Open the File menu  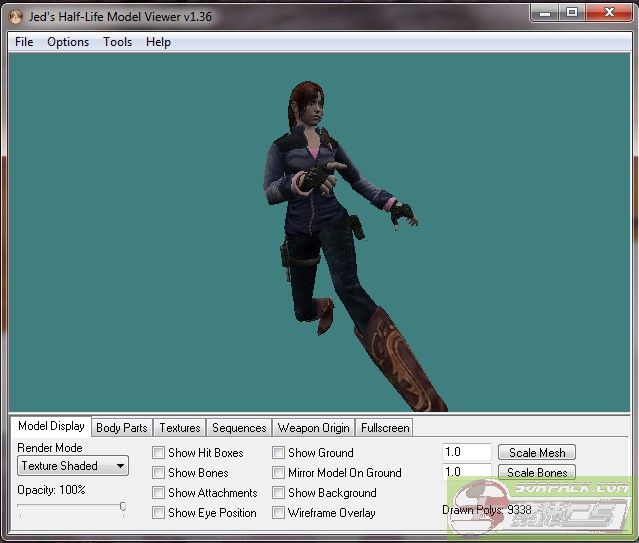pyautogui.click(x=24, y=42)
